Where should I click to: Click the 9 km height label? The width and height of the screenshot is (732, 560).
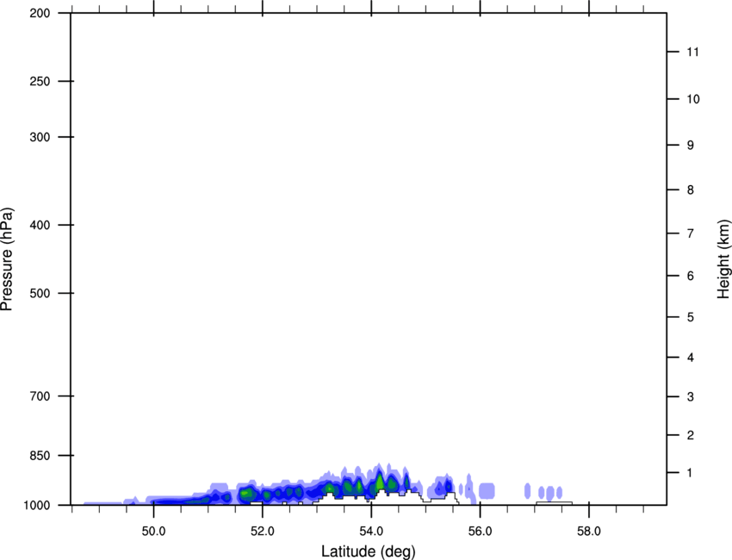pos(691,146)
